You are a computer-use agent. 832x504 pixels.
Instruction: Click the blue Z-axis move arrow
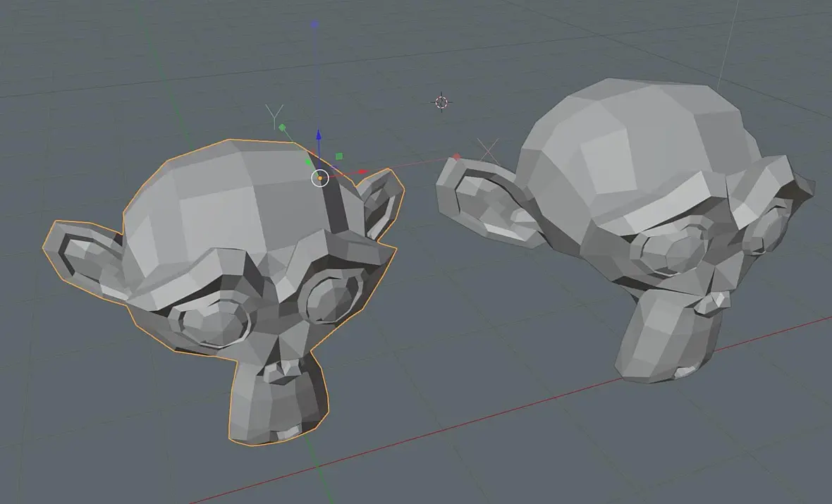319,135
